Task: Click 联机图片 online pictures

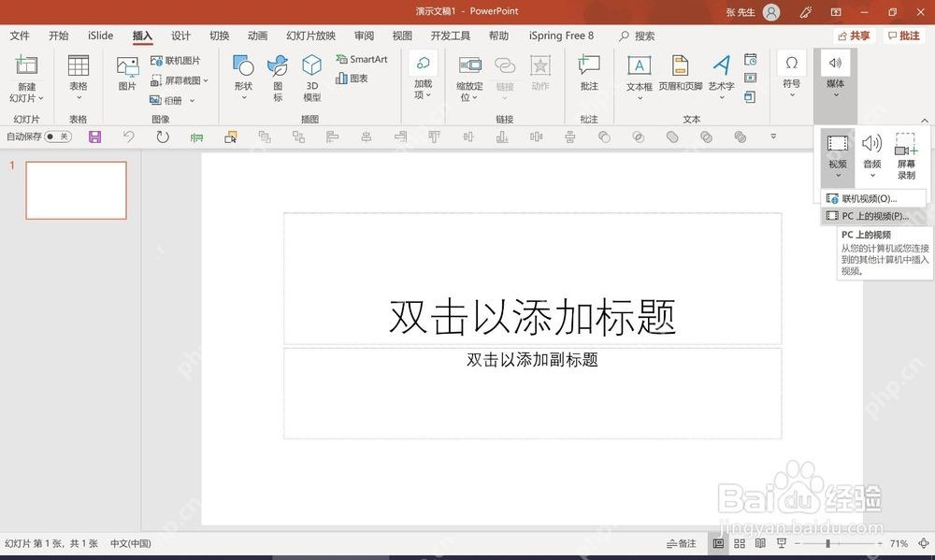Action: (x=176, y=60)
